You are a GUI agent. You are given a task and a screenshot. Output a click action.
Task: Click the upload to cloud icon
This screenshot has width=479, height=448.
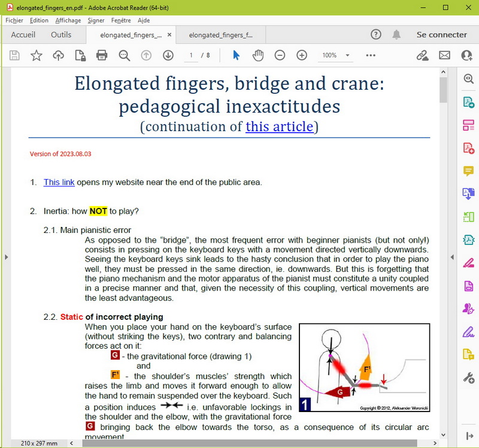58,55
